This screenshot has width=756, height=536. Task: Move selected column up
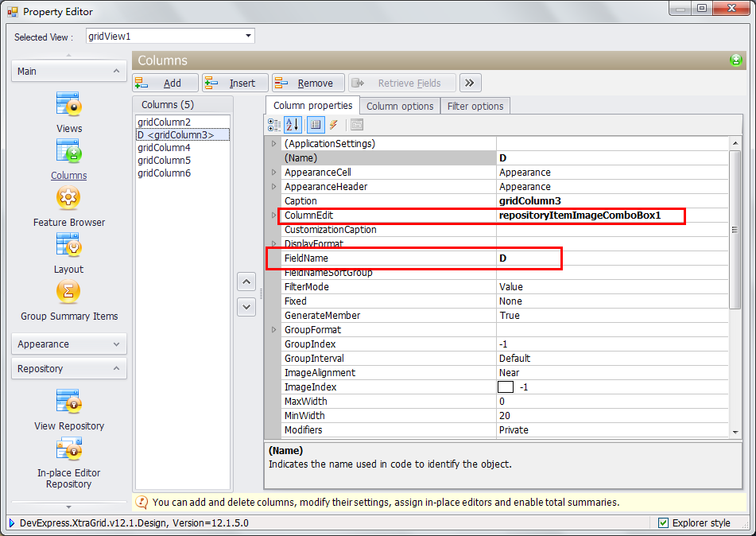coord(246,282)
